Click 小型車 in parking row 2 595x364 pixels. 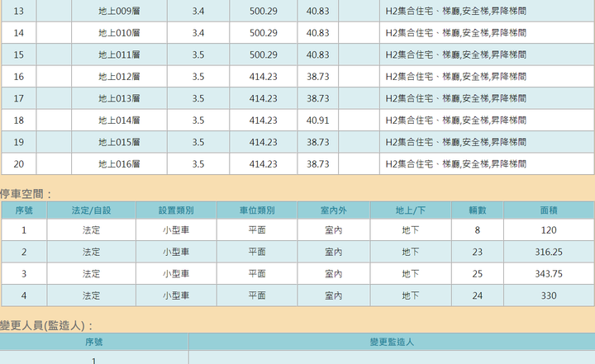(176, 252)
